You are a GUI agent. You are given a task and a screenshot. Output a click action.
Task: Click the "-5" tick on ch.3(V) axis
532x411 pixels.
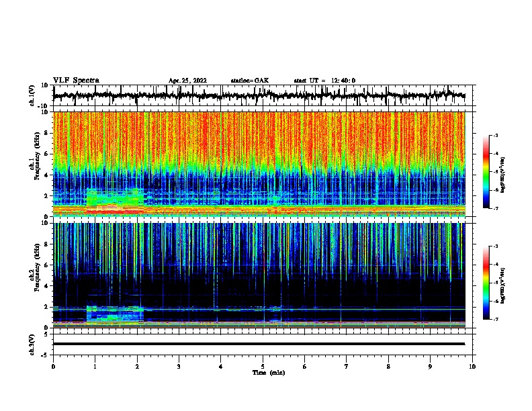[x=45, y=355]
